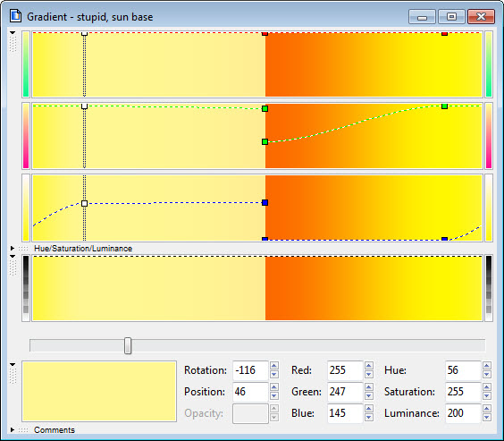Screen dimensions: 504x441
Task: Decrease the Position value with down arrow
Action: pyautogui.click(x=274, y=396)
